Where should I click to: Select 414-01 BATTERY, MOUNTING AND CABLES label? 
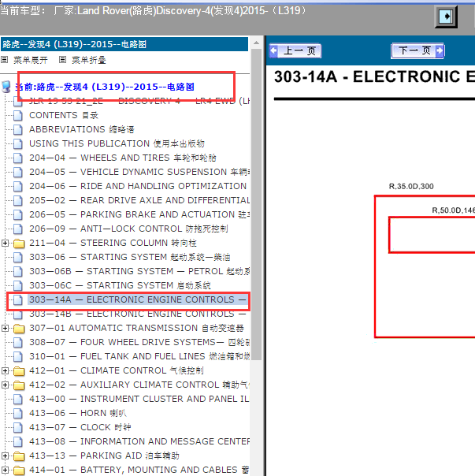139,470
